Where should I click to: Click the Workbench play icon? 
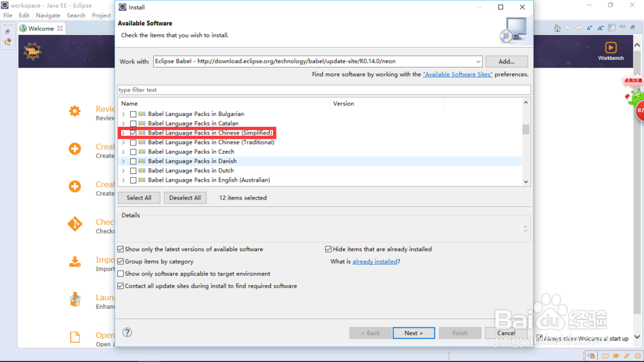coord(611,48)
